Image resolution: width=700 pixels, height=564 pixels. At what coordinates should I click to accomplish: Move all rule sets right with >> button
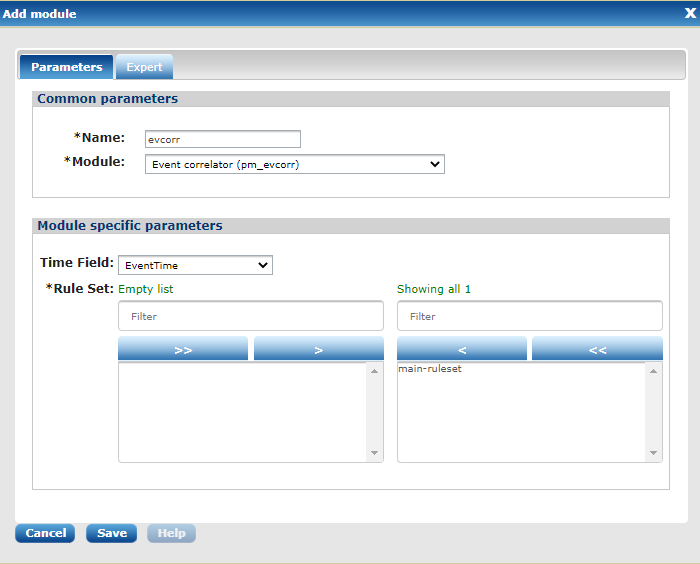(183, 350)
